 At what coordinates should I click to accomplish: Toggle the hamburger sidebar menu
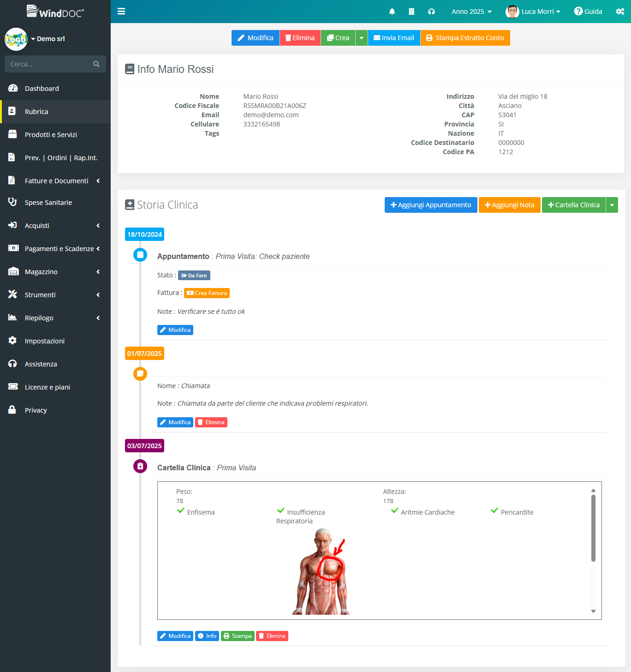point(121,12)
